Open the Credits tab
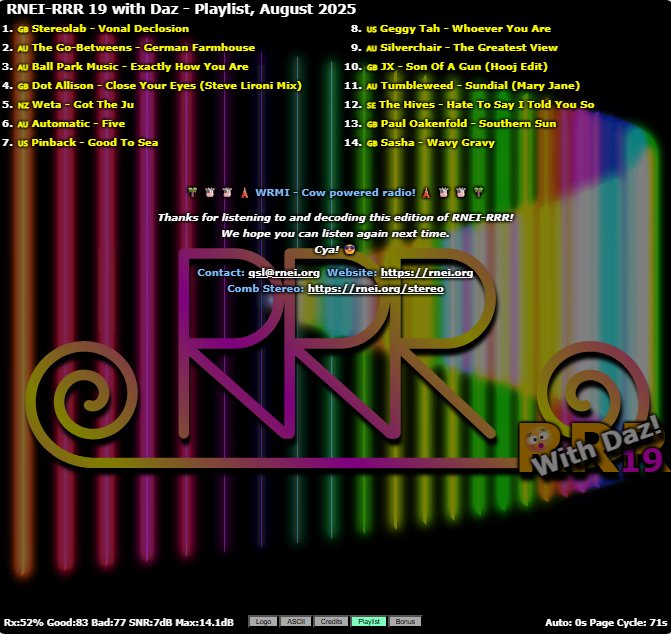The width and height of the screenshot is (671, 634). (x=331, y=621)
